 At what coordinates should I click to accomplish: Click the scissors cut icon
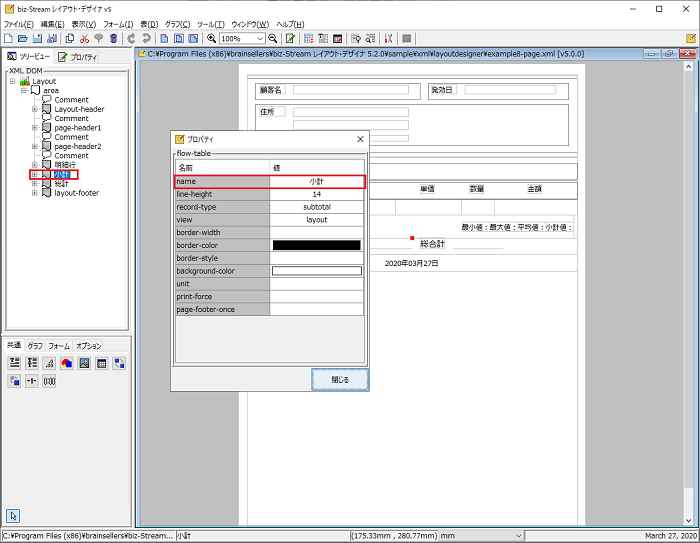84,38
